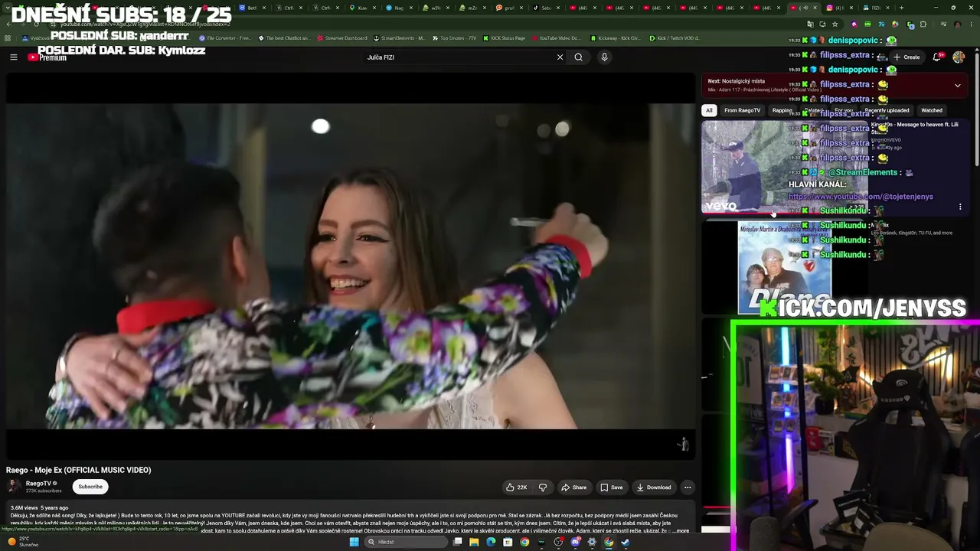Open YouTube notifications bell
Image resolution: width=980 pixels, height=551 pixels.
(938, 57)
